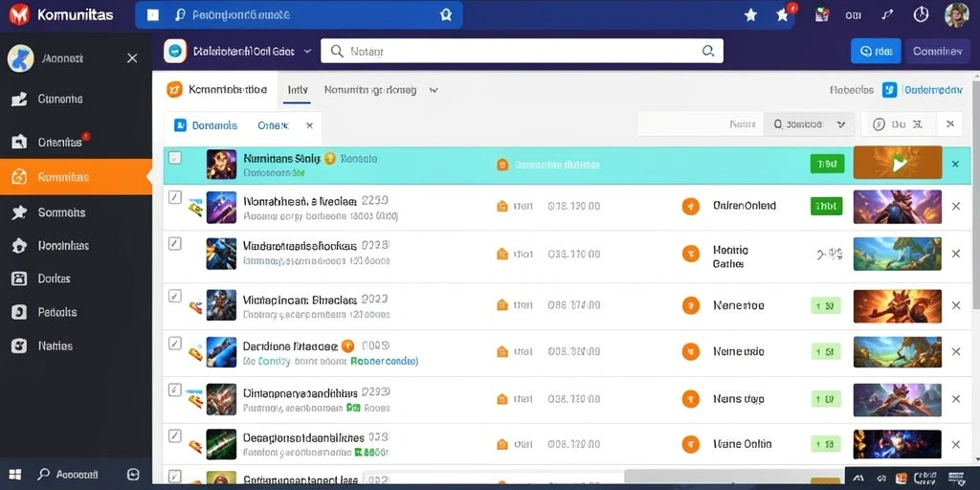Image resolution: width=980 pixels, height=490 pixels.
Task: Click the tag icon left of the Mictapincam game icon
Action: pyautogui.click(x=195, y=306)
